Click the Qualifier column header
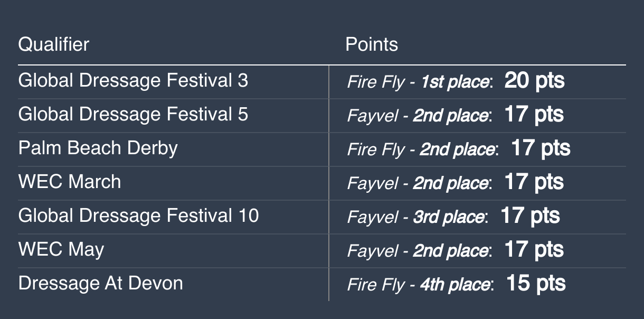Image resolution: width=644 pixels, height=319 pixels. pos(53,44)
